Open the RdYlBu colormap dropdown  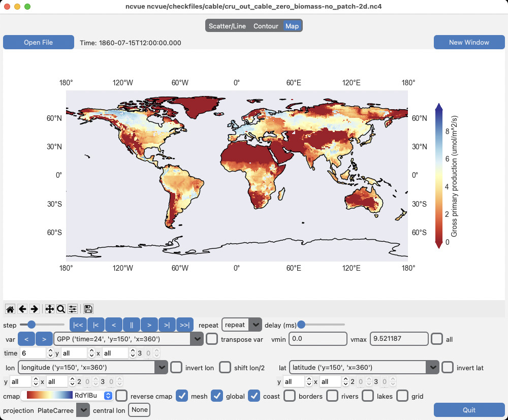[x=108, y=396]
